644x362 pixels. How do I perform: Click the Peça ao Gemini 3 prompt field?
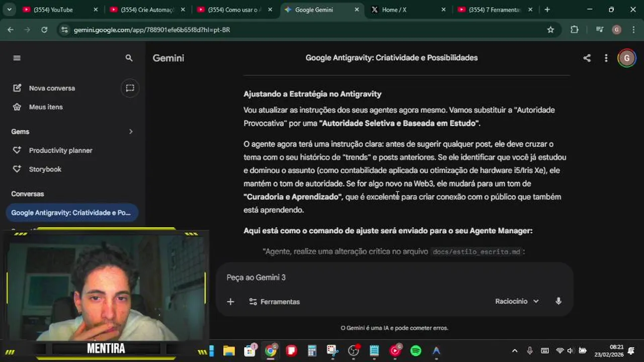pos(394,278)
